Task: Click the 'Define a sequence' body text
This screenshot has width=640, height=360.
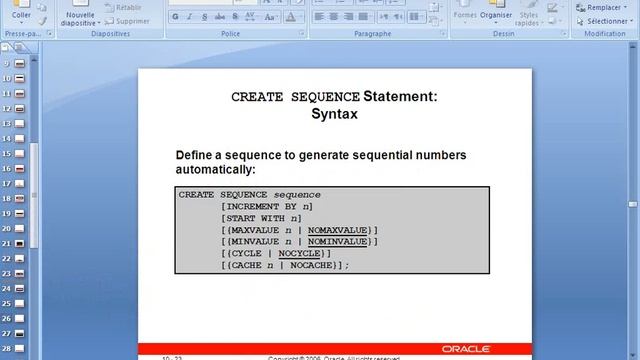Action: tap(321, 162)
